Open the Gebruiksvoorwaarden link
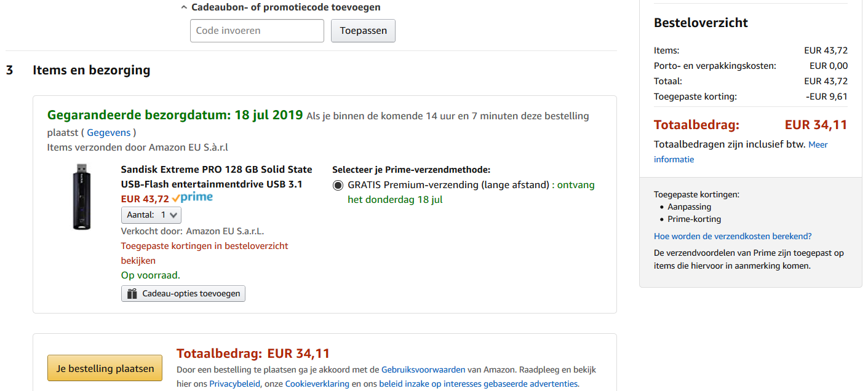This screenshot has width=868, height=391. [x=423, y=370]
